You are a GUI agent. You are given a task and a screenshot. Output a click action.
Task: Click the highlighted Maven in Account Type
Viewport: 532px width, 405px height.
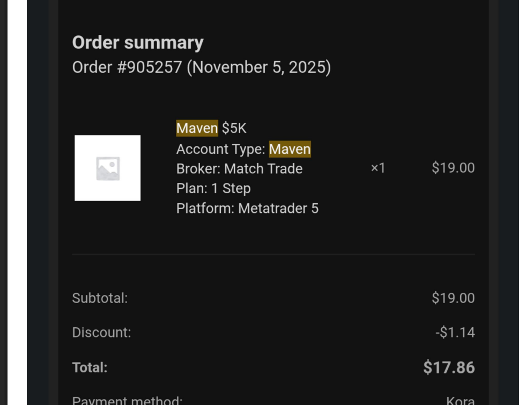[x=290, y=149]
